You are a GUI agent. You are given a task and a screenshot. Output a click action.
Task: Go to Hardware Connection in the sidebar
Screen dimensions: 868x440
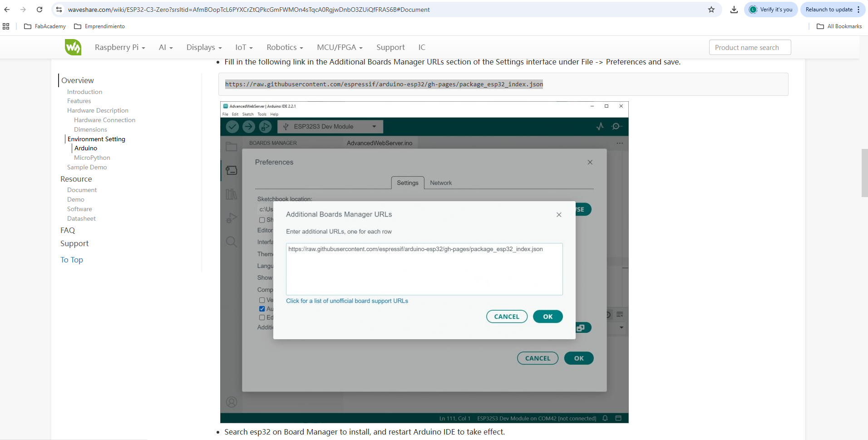click(x=105, y=120)
